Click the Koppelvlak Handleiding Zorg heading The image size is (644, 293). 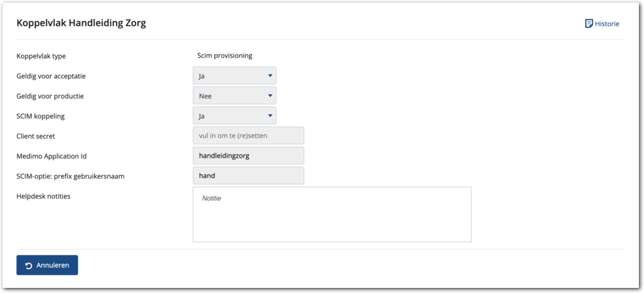[x=81, y=24]
